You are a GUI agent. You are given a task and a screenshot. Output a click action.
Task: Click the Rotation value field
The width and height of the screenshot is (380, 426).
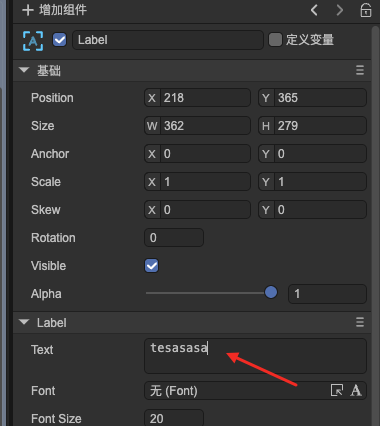coord(174,238)
